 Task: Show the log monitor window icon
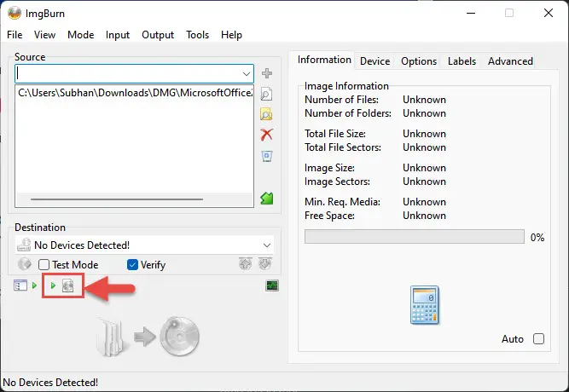pyautogui.click(x=272, y=285)
